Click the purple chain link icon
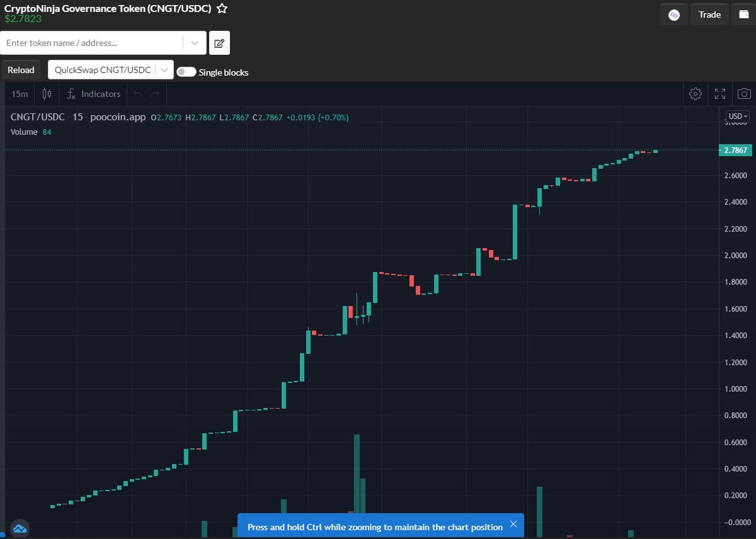Image resolution: width=756 pixels, height=539 pixels. 674,14
